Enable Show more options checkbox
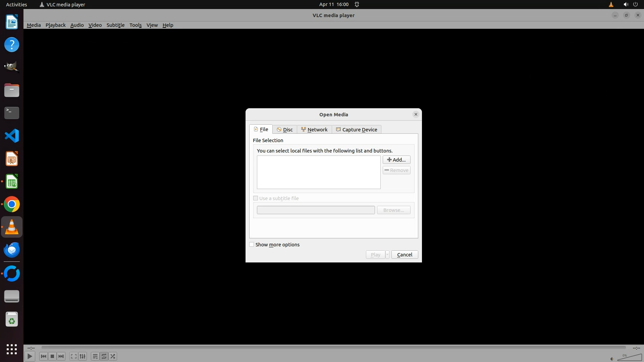Image resolution: width=644 pixels, height=362 pixels. click(x=252, y=245)
